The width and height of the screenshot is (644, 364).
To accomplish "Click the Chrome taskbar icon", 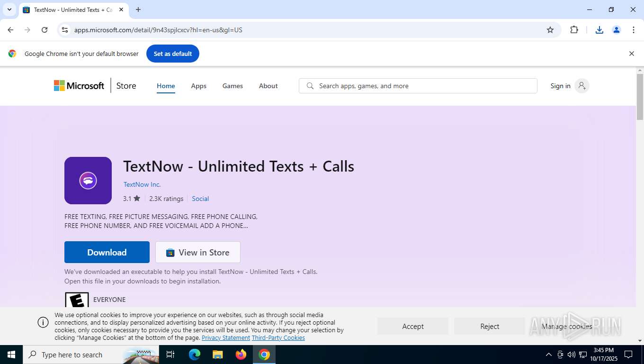I will point(264,355).
